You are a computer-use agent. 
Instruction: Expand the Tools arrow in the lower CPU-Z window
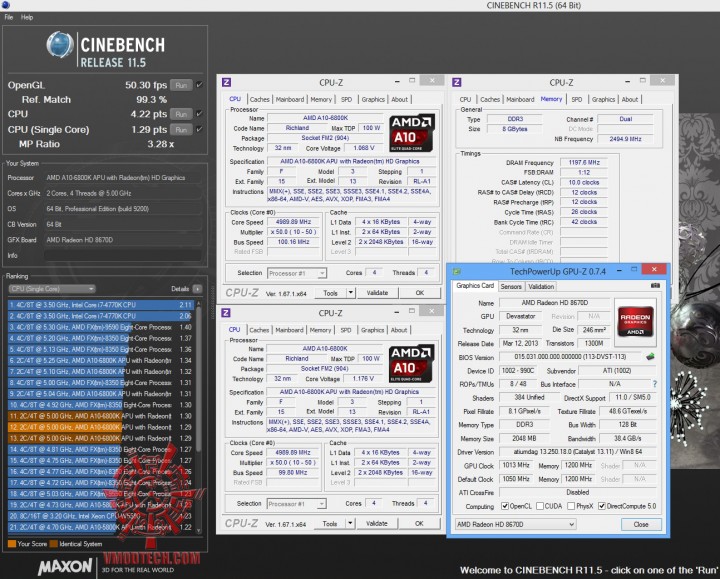(350, 523)
